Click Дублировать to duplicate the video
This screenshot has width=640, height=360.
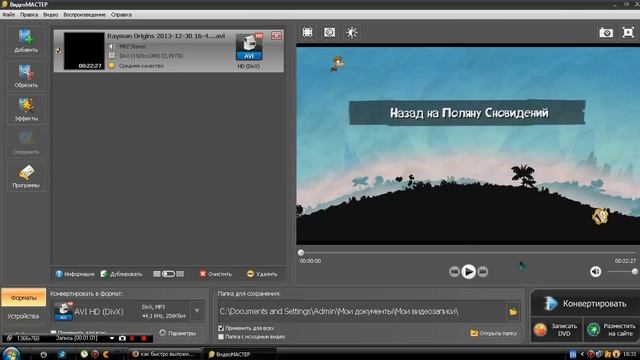point(122,274)
